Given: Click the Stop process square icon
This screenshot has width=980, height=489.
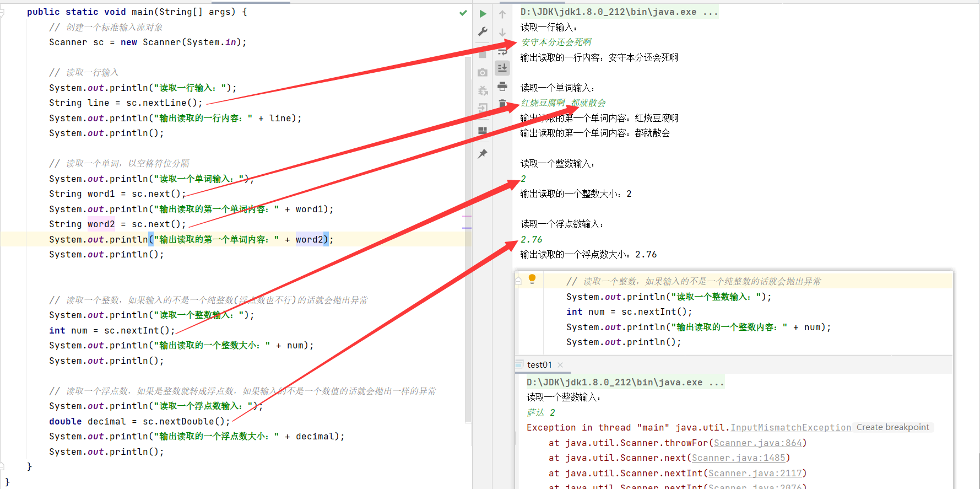Looking at the screenshot, I should (483, 55).
